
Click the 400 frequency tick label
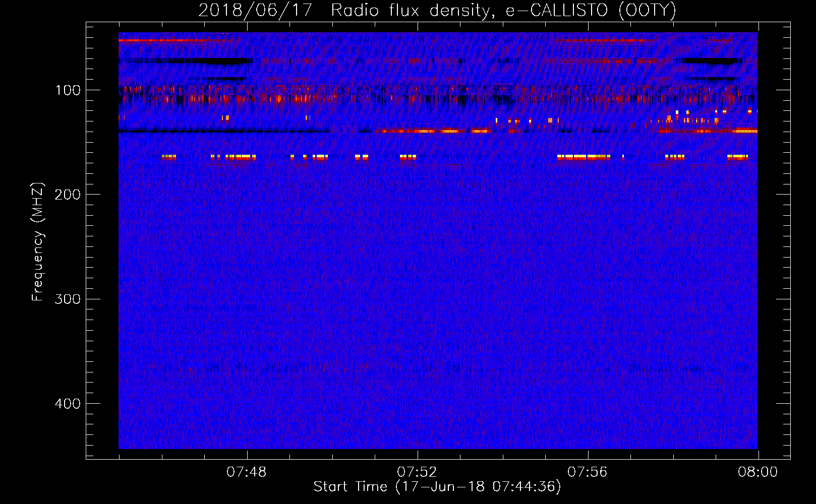point(68,404)
